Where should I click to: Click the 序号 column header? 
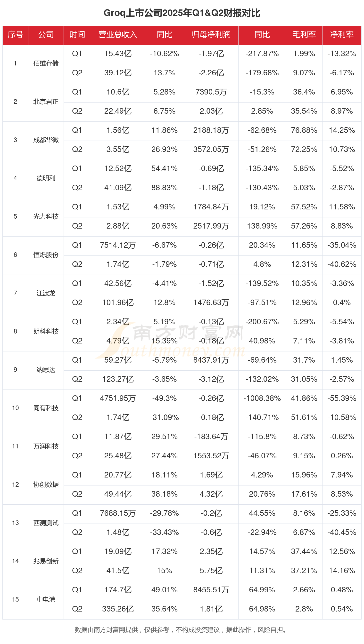tap(15, 34)
